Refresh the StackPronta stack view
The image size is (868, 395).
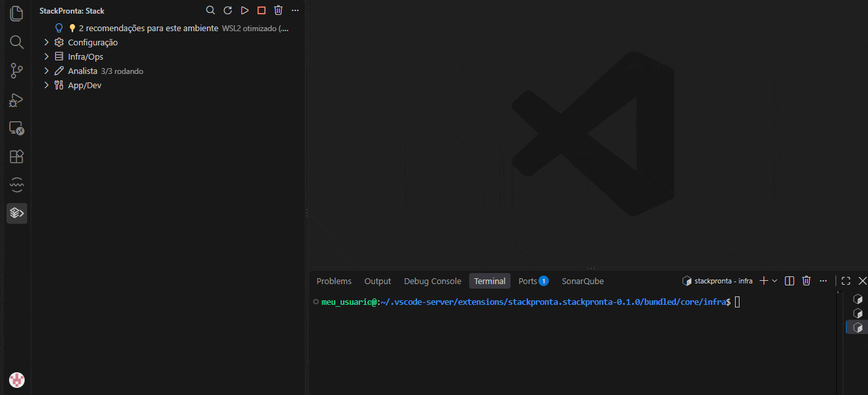228,10
